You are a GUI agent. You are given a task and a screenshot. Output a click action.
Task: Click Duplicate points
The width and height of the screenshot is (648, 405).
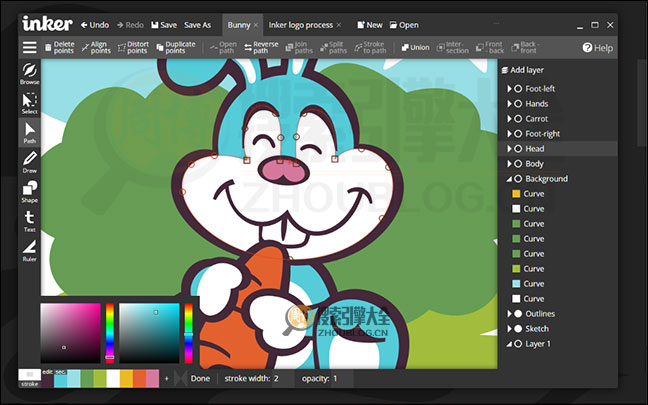(176, 48)
